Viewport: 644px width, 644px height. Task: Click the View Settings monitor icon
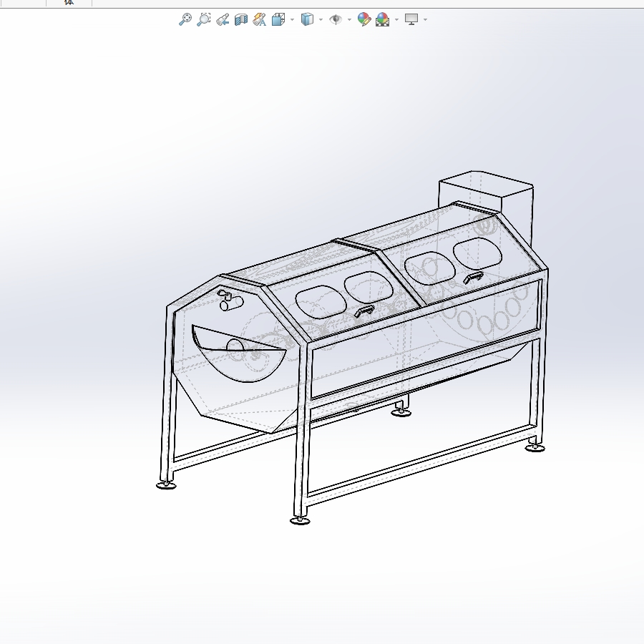point(411,19)
